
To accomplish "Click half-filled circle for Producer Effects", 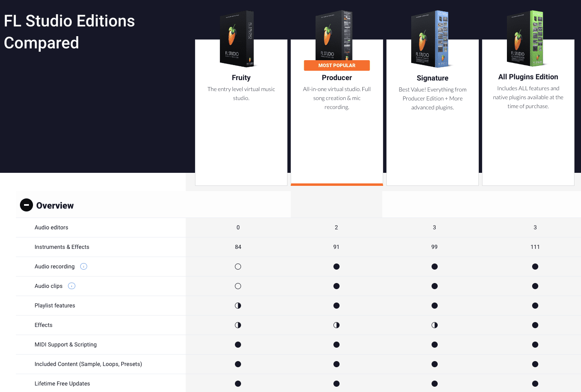I will tap(336, 325).
